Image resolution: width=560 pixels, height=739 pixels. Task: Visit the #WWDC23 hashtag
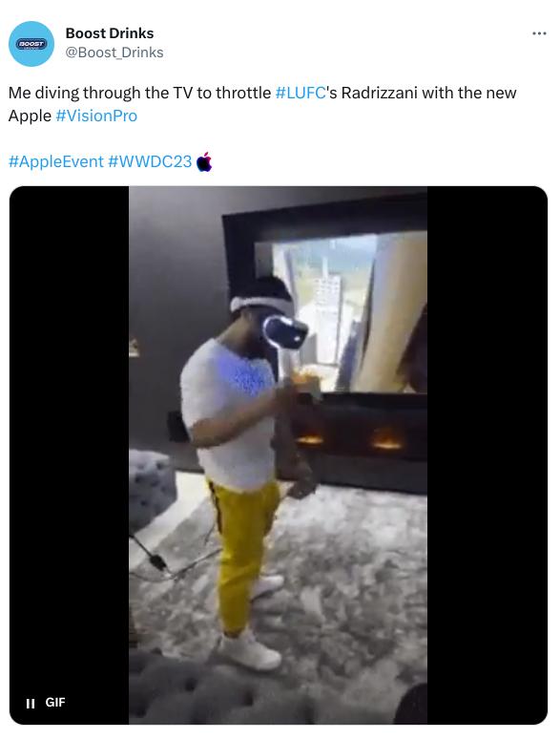coord(150,161)
